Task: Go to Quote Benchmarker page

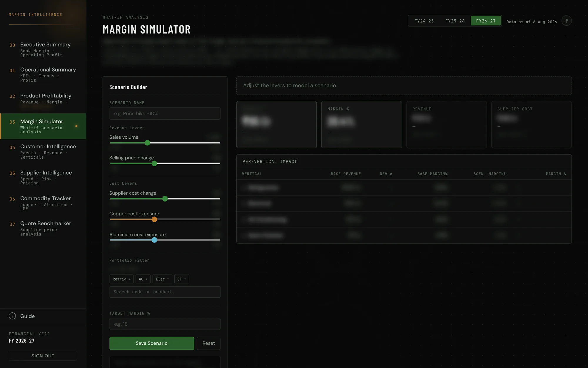Action: pyautogui.click(x=43, y=228)
